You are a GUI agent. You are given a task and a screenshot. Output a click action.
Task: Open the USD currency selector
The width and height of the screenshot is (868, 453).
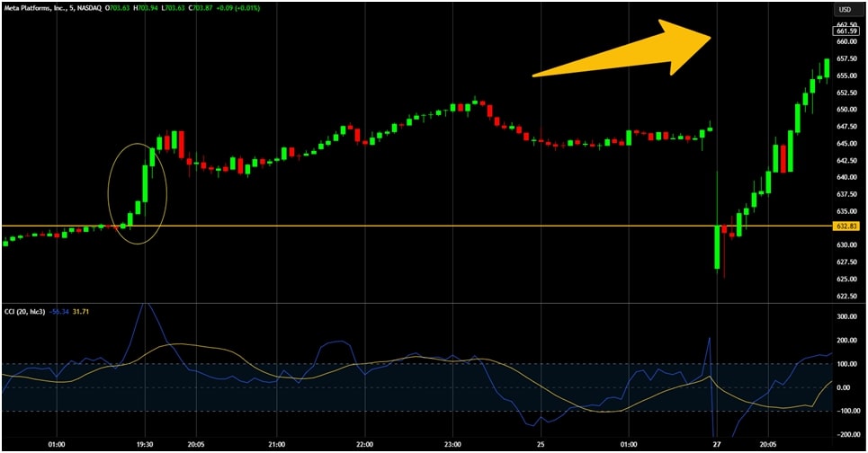pos(845,9)
